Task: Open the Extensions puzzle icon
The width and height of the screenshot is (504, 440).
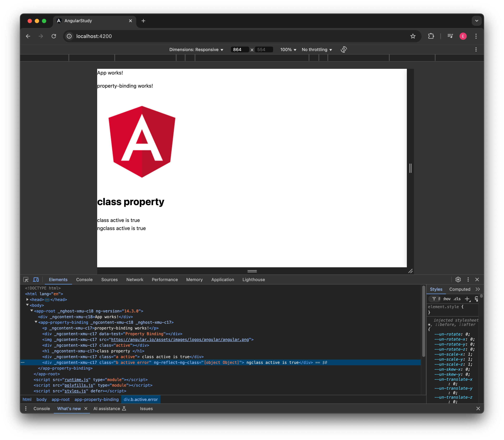Action: coord(431,36)
